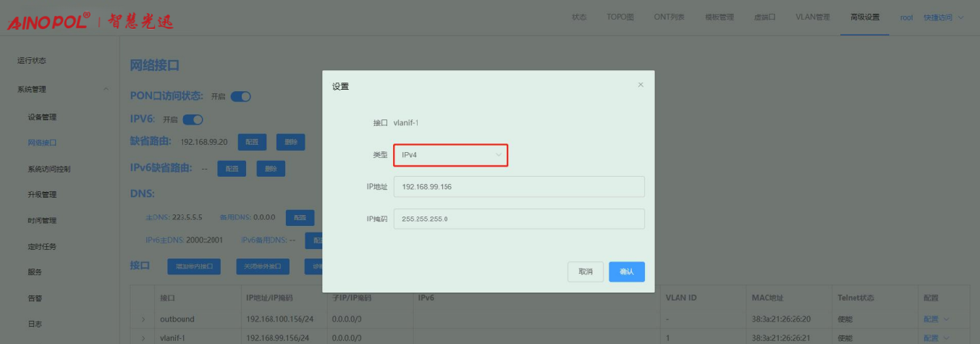This screenshot has width=980, height=344.
Task: Click the 增加带内接口 button
Action: pyautogui.click(x=193, y=266)
